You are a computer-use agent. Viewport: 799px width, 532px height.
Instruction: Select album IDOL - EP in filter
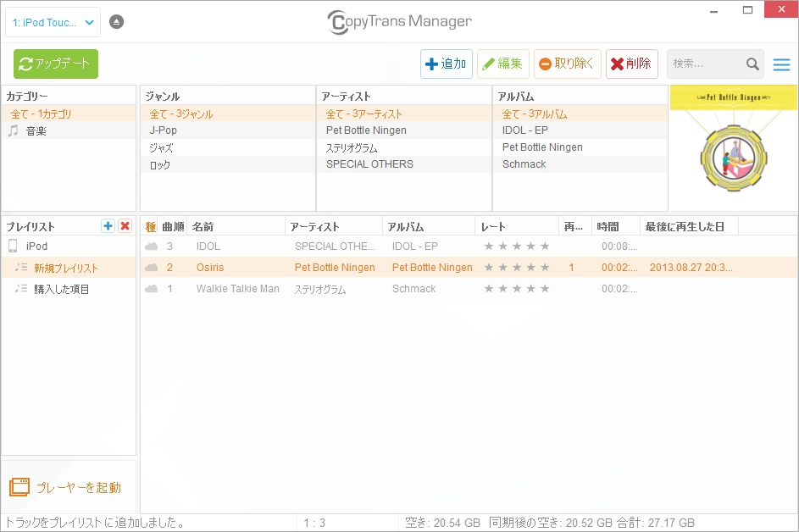point(580,130)
